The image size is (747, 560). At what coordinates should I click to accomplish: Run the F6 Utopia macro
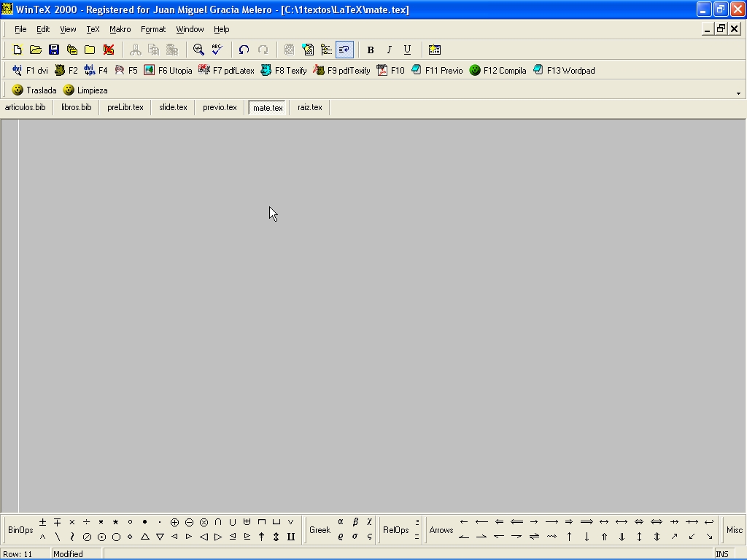click(169, 71)
